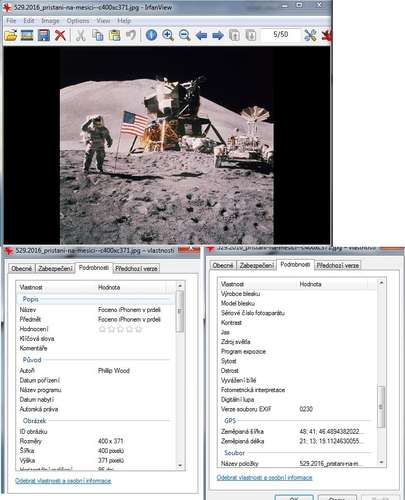Click the 5/50 image counter field
The width and height of the screenshot is (405, 500).
[281, 34]
